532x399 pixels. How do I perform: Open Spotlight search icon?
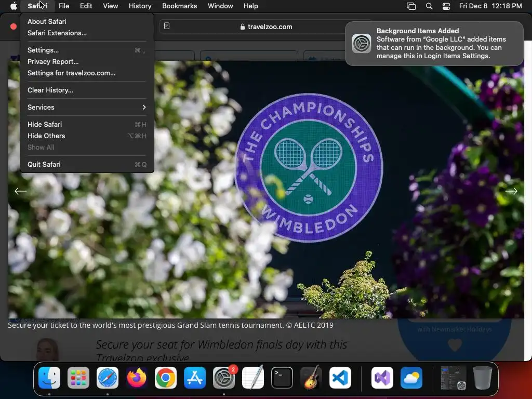click(429, 6)
